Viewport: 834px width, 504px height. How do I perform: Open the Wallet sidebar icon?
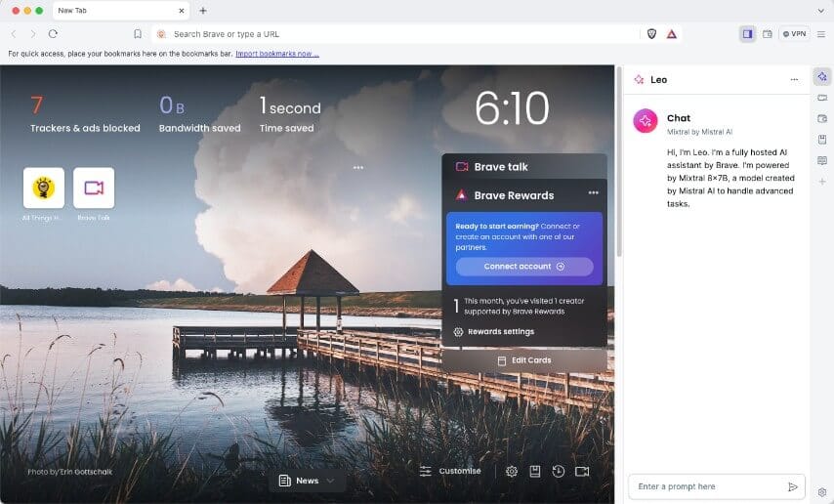(x=822, y=119)
